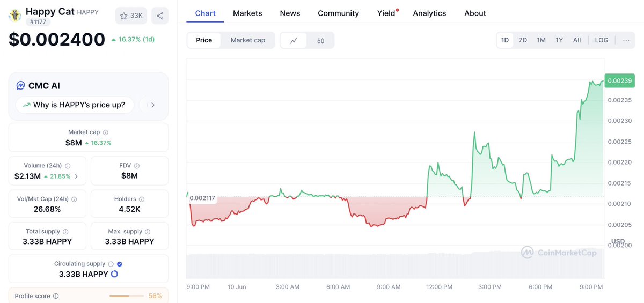Expand Volume (24h) details chevron

pyautogui.click(x=76, y=176)
